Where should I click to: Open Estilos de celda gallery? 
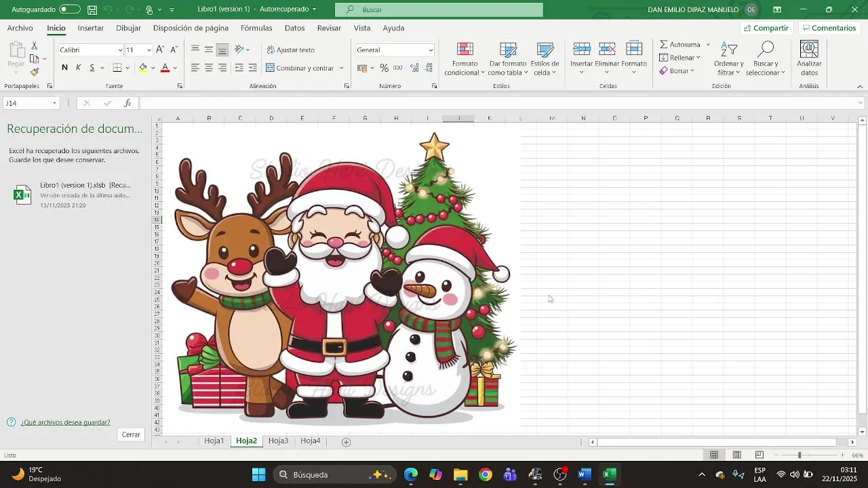pyautogui.click(x=545, y=59)
